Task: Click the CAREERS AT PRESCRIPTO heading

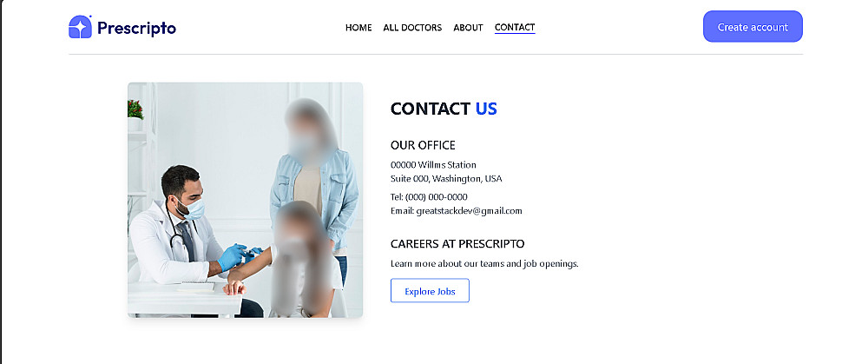Action: (x=457, y=244)
